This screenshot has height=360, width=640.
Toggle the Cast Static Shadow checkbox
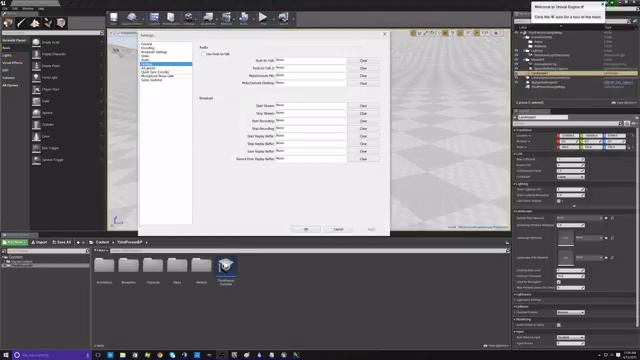tap(559, 201)
